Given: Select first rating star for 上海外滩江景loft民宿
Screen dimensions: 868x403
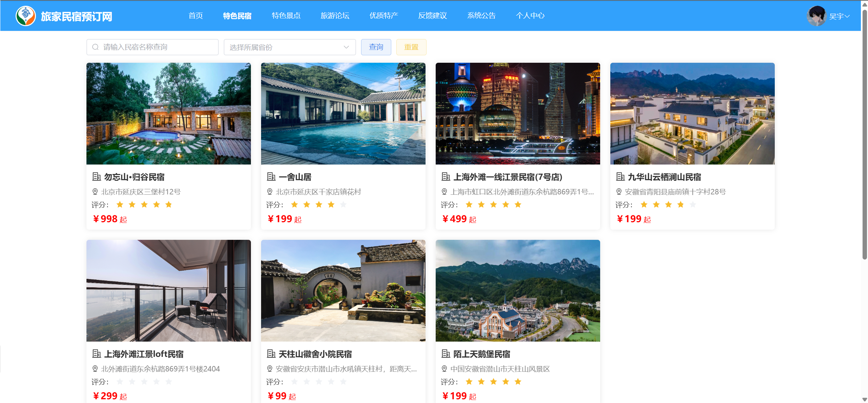Looking at the screenshot, I should coord(120,382).
